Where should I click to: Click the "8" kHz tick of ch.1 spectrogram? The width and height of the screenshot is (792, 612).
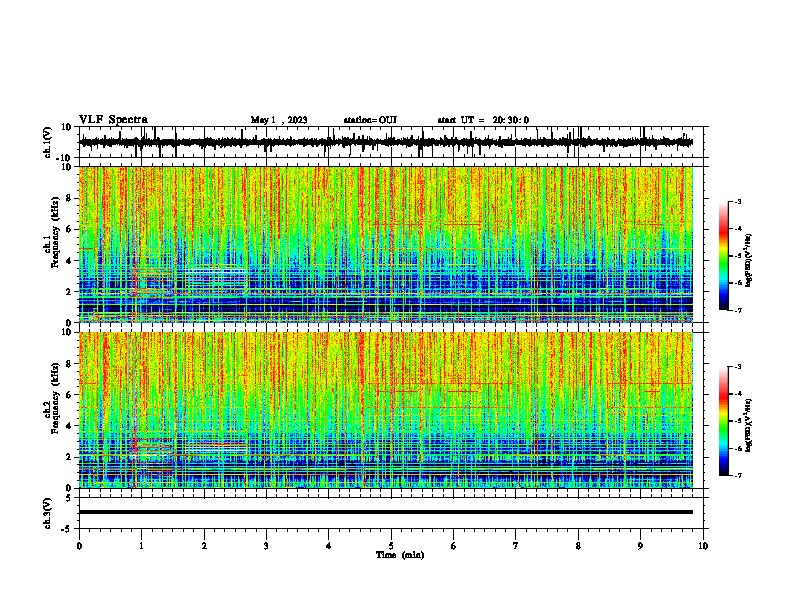pos(70,198)
